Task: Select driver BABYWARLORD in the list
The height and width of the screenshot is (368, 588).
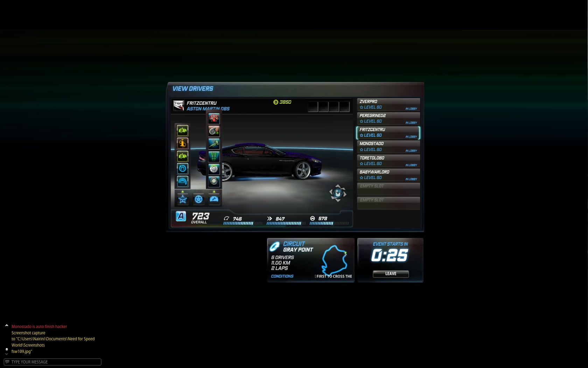Action: coord(388,175)
